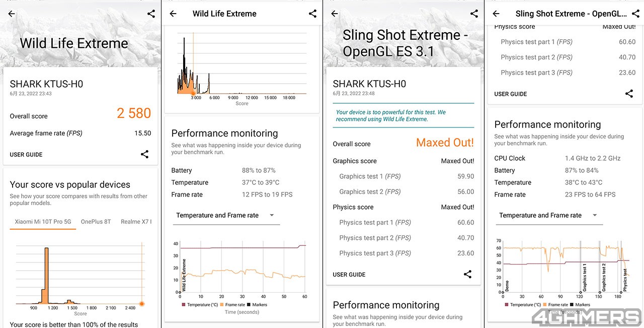This screenshot has width=644, height=328.
Task: Go back from Sling Shot Extreme results screen
Action: pyautogui.click(x=335, y=14)
